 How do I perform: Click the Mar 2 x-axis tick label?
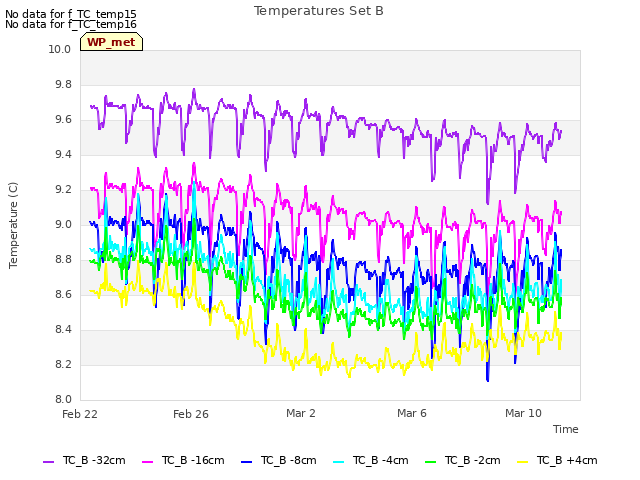[301, 413]
